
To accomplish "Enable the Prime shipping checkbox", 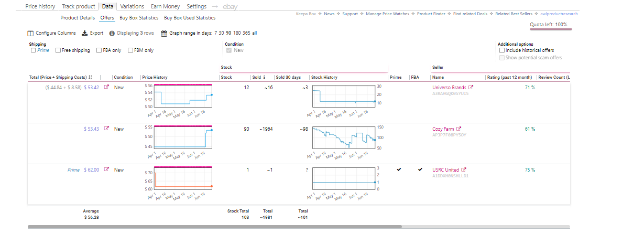I will pos(34,50).
